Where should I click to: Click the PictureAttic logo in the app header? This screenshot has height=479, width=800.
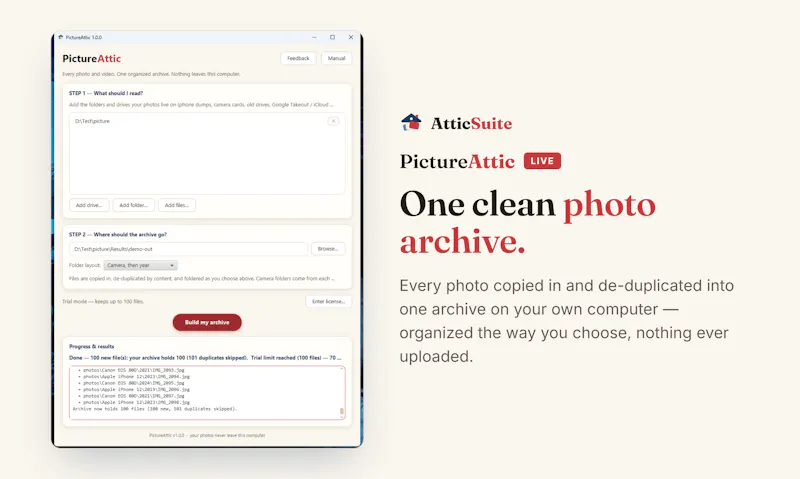[92, 59]
